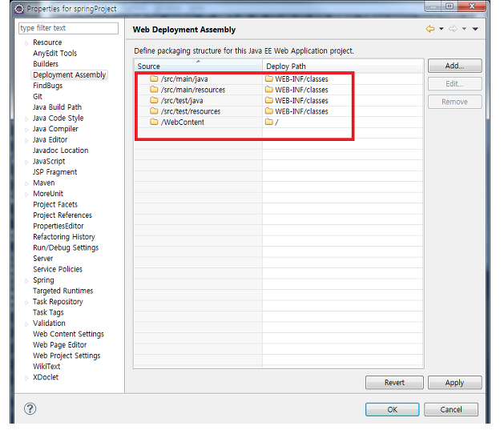Viewport: 504px width, 430px height.
Task: Expand the Task Repository node
Action: tap(26, 302)
